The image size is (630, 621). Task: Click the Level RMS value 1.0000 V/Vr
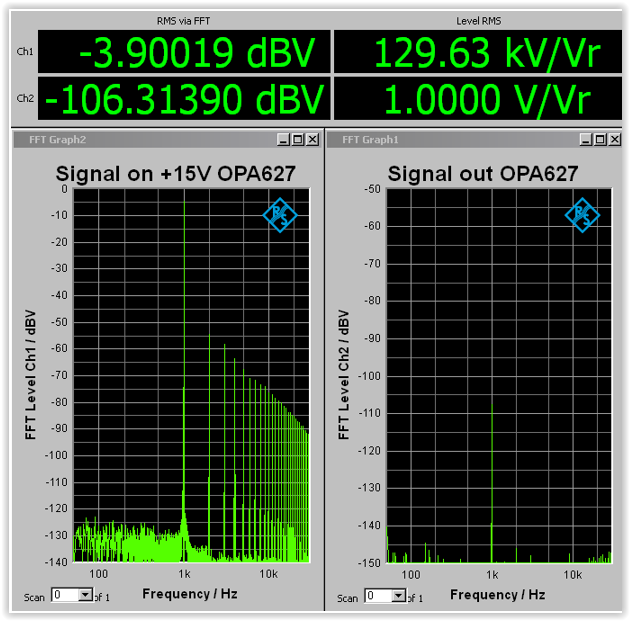coord(478,98)
